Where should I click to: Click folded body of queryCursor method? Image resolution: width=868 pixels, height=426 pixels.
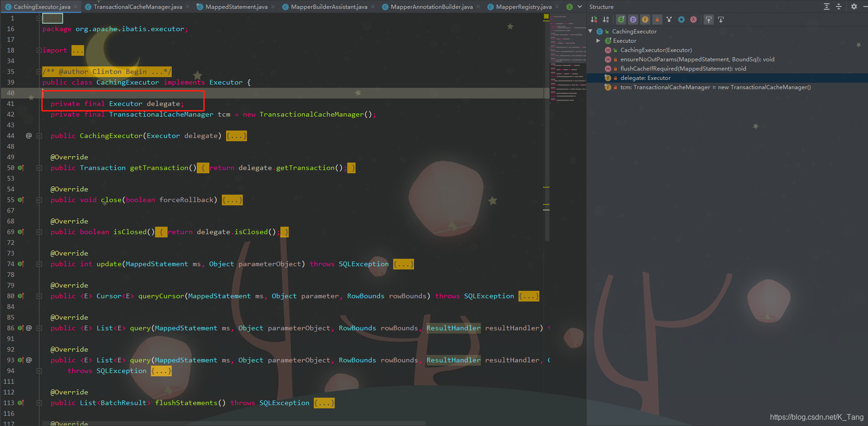(x=529, y=296)
